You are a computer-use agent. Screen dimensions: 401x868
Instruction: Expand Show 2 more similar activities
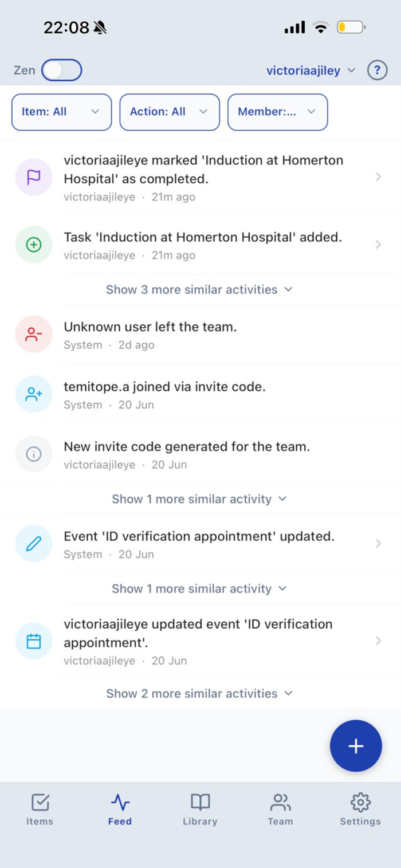click(199, 693)
